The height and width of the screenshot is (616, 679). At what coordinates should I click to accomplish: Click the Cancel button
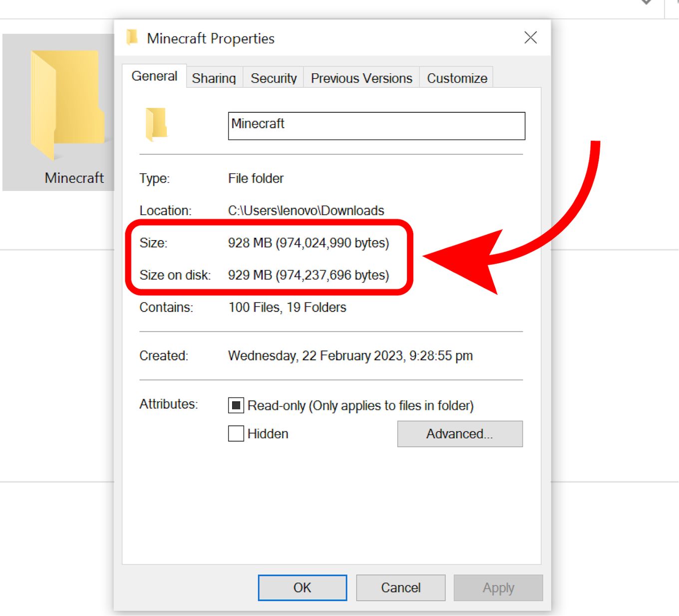click(x=401, y=588)
